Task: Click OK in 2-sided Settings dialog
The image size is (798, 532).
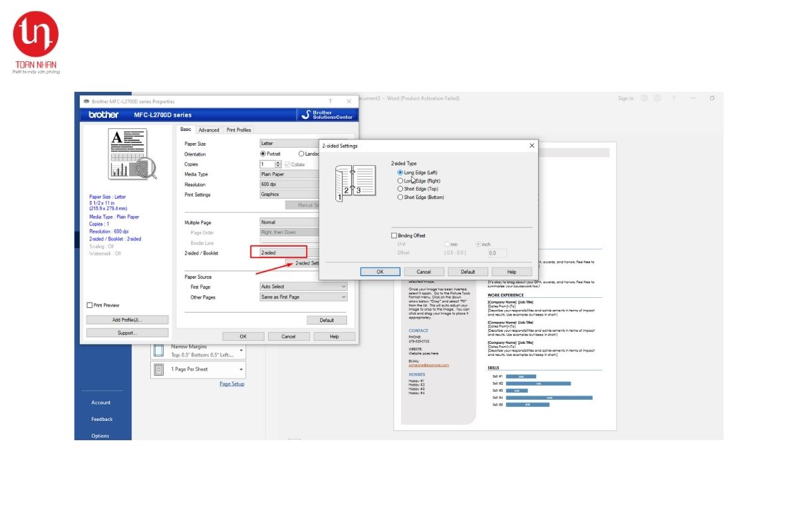Action: tap(380, 272)
